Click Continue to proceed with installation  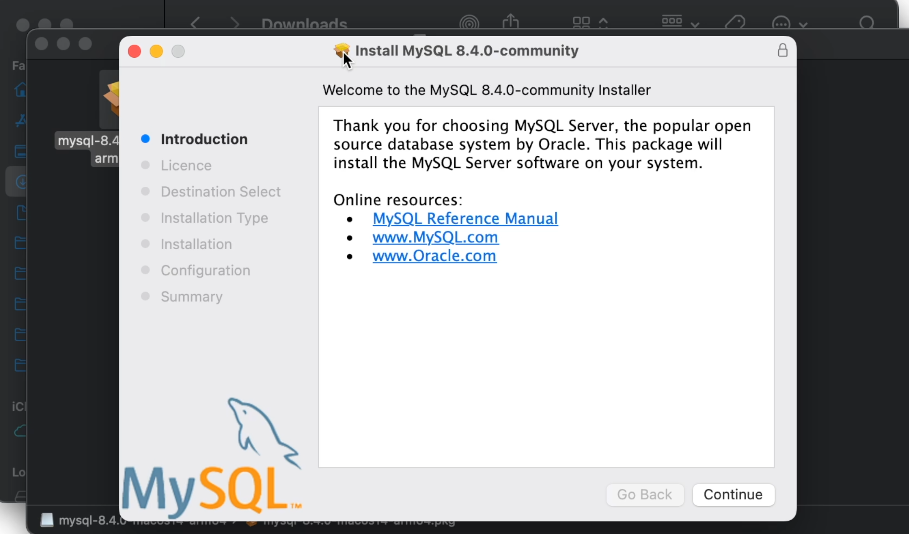point(733,495)
